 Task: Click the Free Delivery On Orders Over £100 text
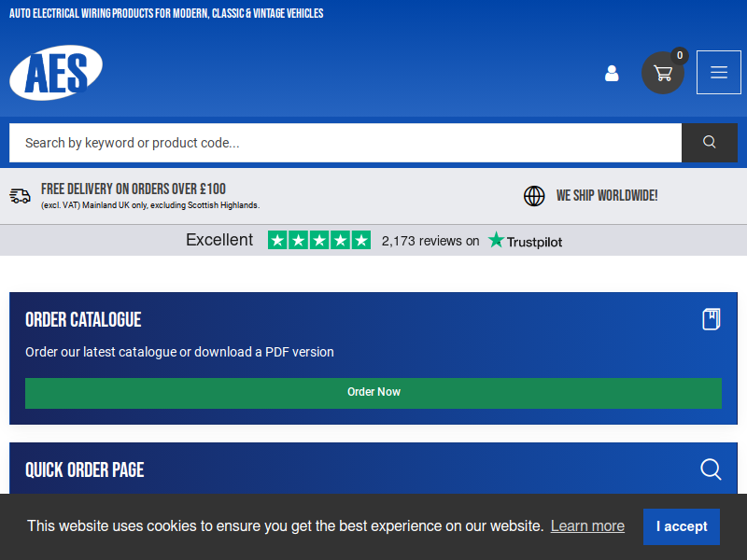pos(134,189)
